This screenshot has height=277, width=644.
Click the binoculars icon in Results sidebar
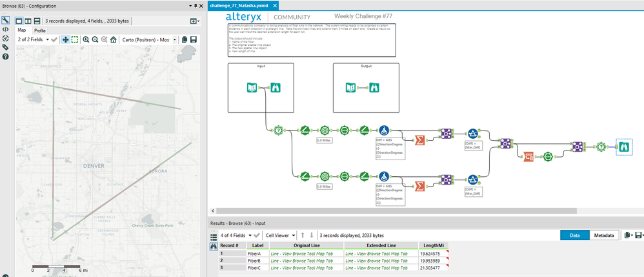click(x=214, y=247)
